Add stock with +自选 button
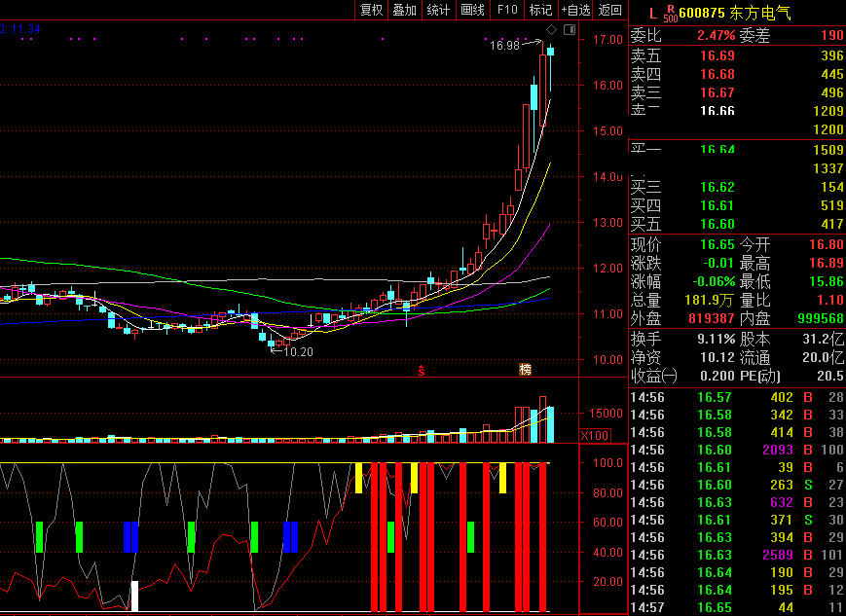The height and width of the screenshot is (616, 846). click(x=575, y=10)
